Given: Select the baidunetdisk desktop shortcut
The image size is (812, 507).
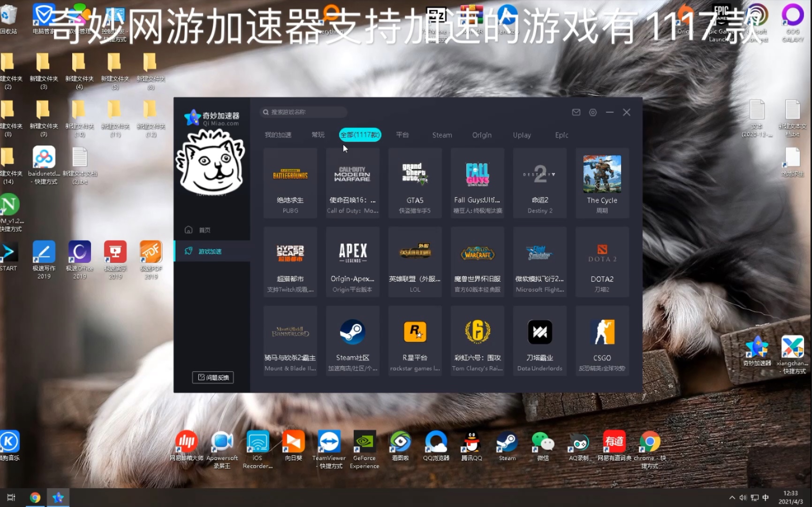Looking at the screenshot, I should coord(44,165).
